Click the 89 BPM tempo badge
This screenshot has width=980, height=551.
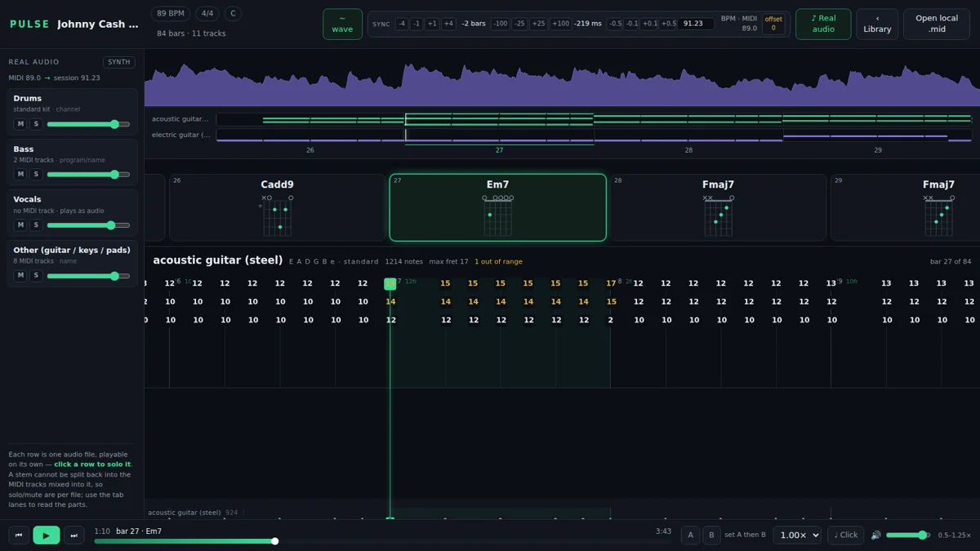tap(171, 14)
